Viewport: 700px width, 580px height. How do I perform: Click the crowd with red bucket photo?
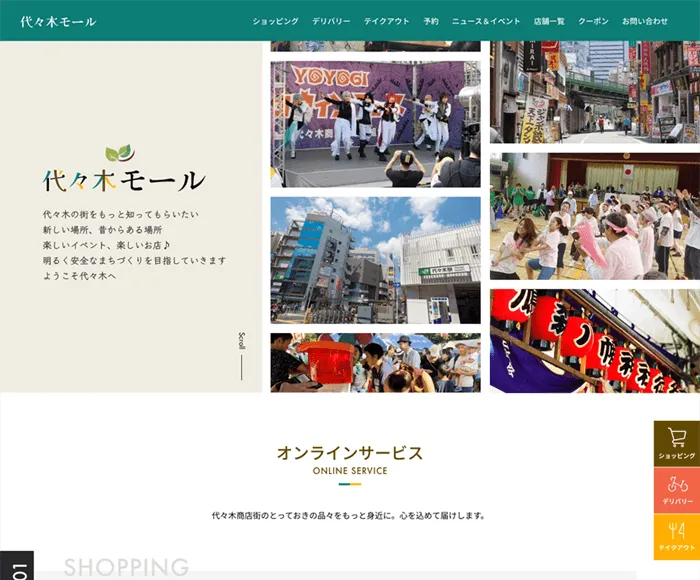point(375,363)
